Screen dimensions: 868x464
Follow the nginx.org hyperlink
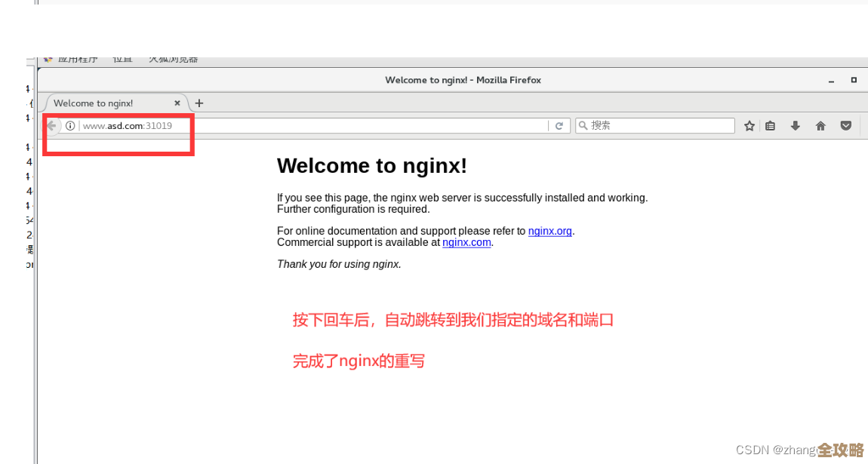point(549,231)
